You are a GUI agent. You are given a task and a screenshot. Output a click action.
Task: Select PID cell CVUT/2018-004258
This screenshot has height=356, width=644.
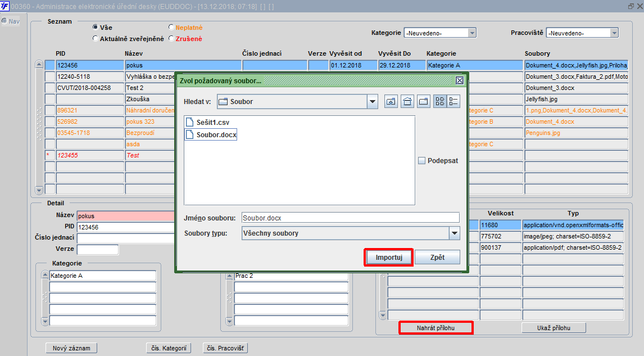(90, 88)
